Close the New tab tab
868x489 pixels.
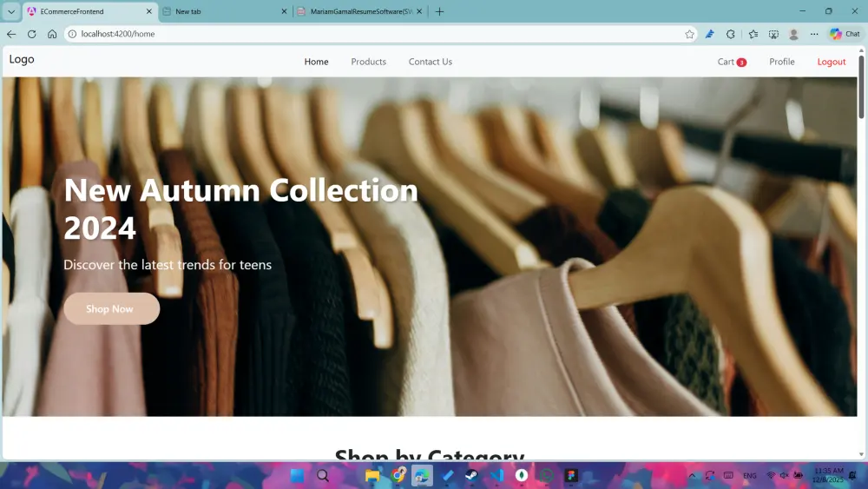click(284, 11)
